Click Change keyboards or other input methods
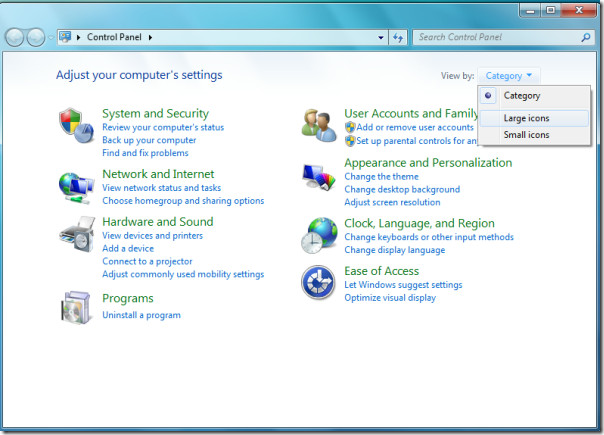 point(429,237)
